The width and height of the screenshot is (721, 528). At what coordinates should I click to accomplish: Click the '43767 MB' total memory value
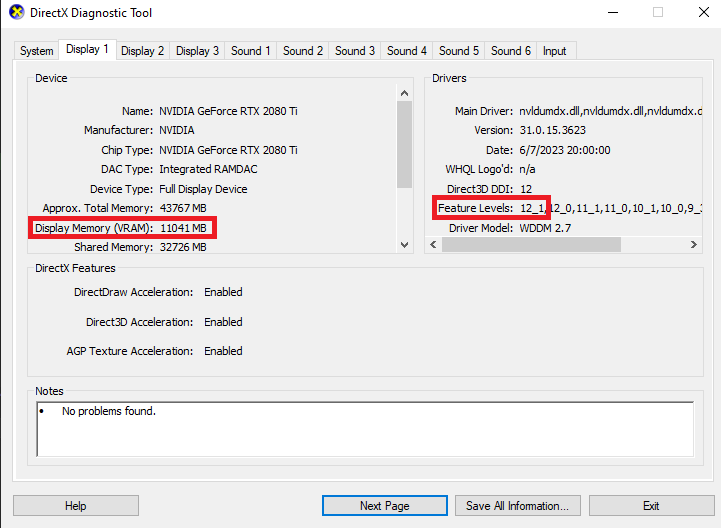click(x=183, y=208)
